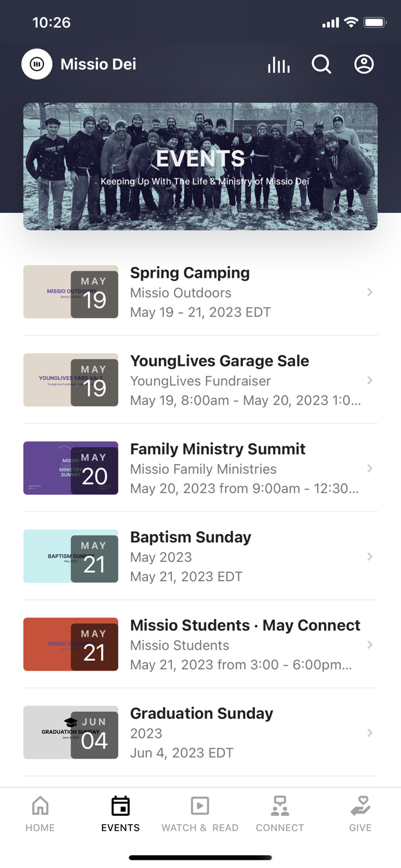
Task: Tap the Spring Camping event thumbnail
Action: 71,292
